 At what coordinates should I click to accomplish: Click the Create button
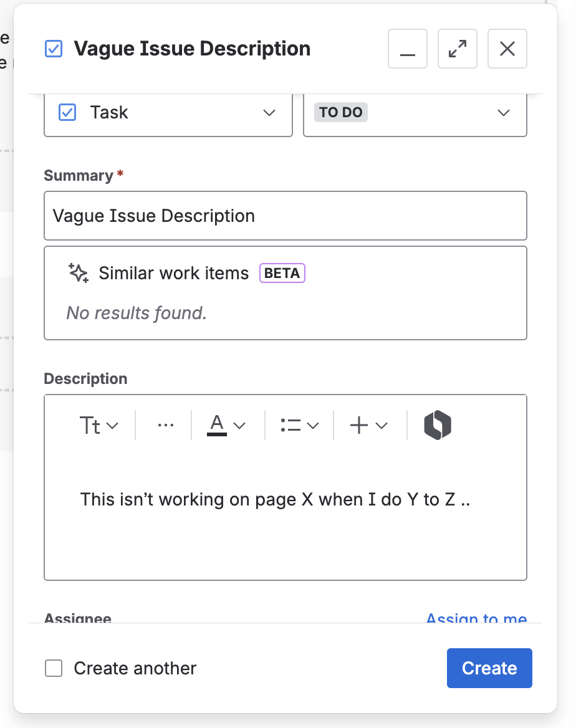[x=489, y=668]
